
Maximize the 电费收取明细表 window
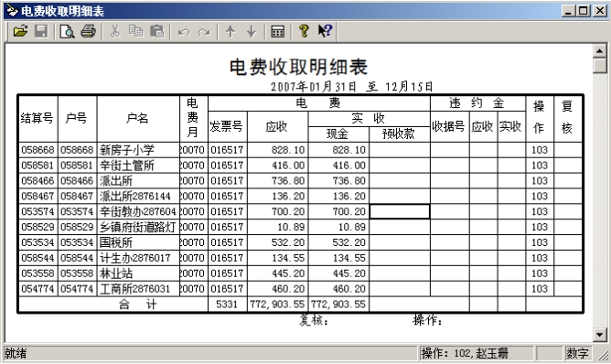pos(584,11)
